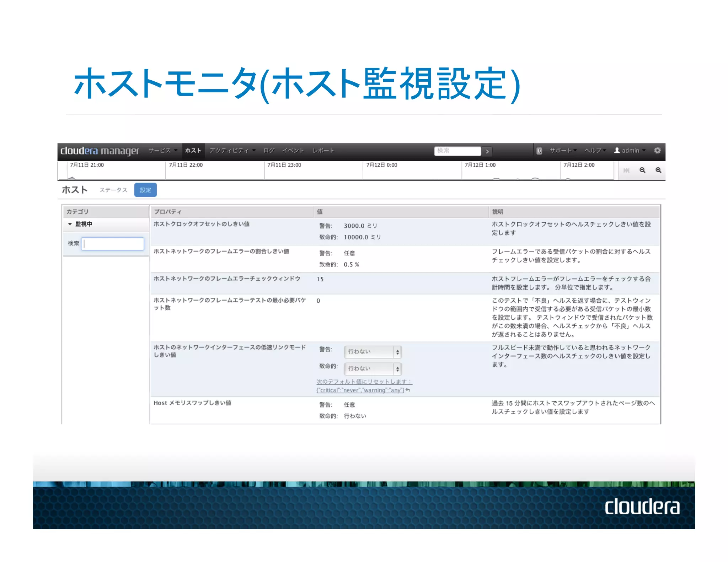
Task: Focus the navbar 検索 search field
Action: (457, 151)
